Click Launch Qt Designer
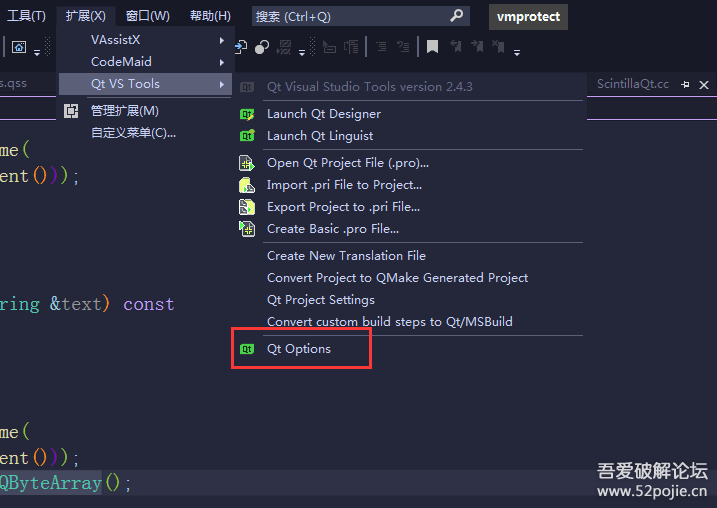 (324, 114)
